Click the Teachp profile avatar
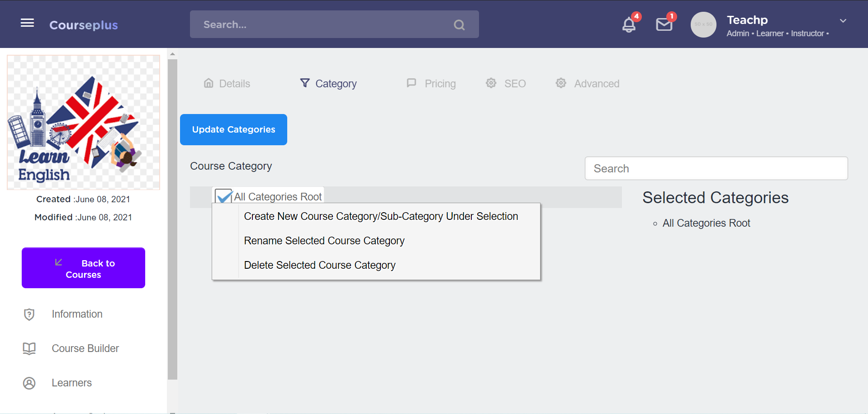 703,24
